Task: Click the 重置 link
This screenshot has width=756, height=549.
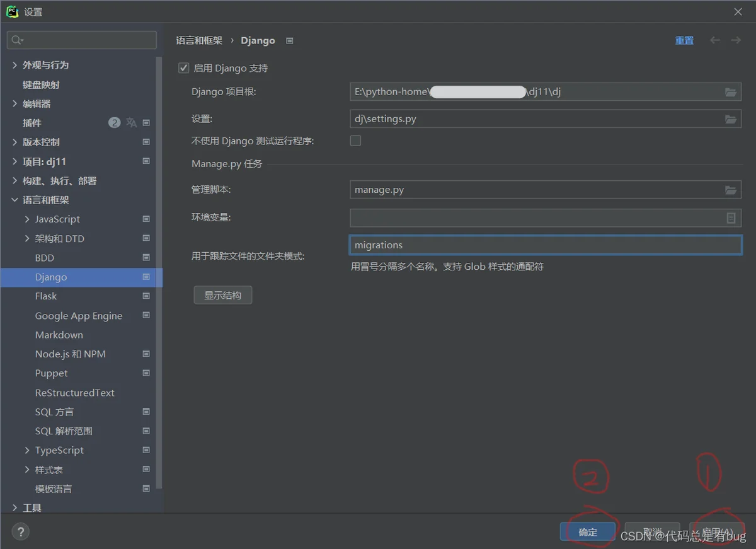Action: click(x=684, y=40)
